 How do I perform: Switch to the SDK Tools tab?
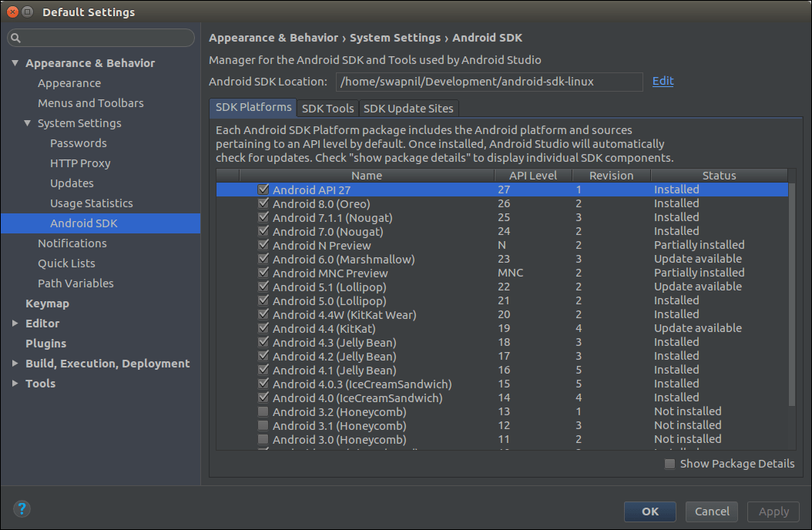point(327,108)
